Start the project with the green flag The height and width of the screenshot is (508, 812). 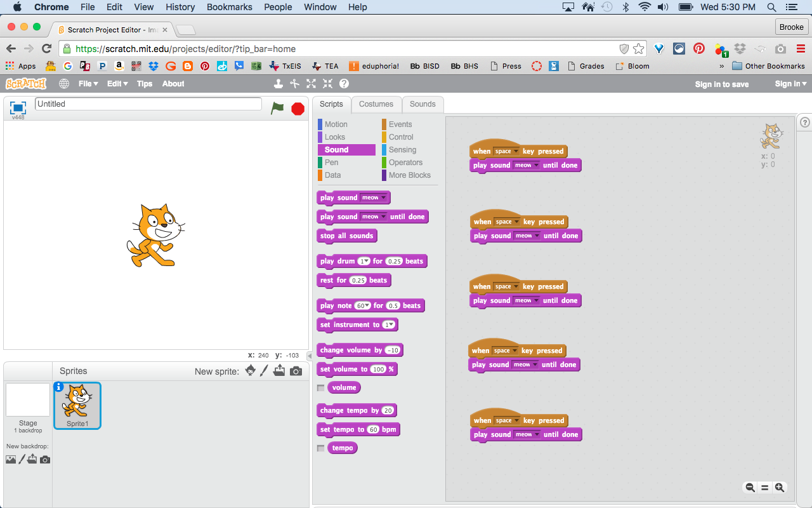(x=277, y=109)
